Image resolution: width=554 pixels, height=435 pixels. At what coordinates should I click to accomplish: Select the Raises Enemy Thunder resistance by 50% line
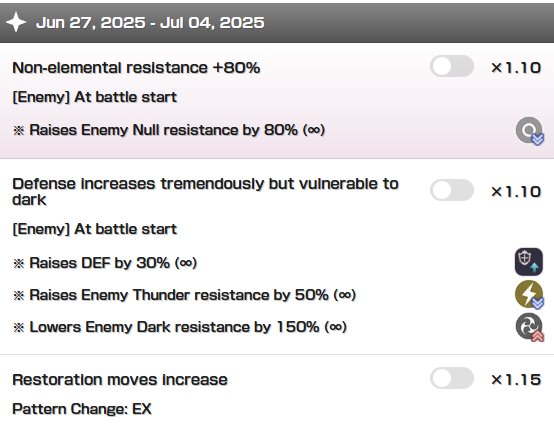[x=184, y=295]
